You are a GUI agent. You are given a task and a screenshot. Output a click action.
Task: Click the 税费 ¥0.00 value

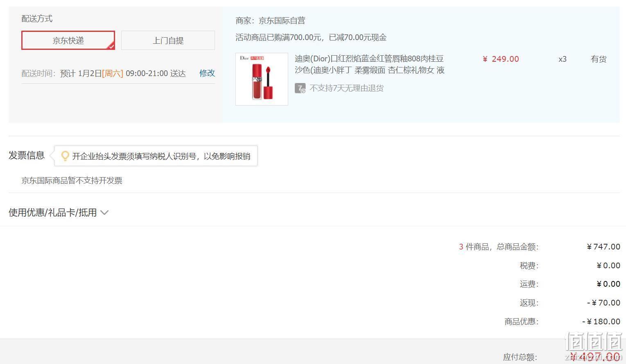point(608,265)
